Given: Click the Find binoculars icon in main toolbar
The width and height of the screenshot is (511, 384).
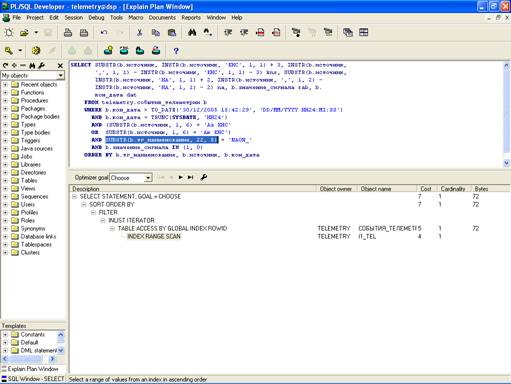Looking at the screenshot, I should click(x=192, y=32).
